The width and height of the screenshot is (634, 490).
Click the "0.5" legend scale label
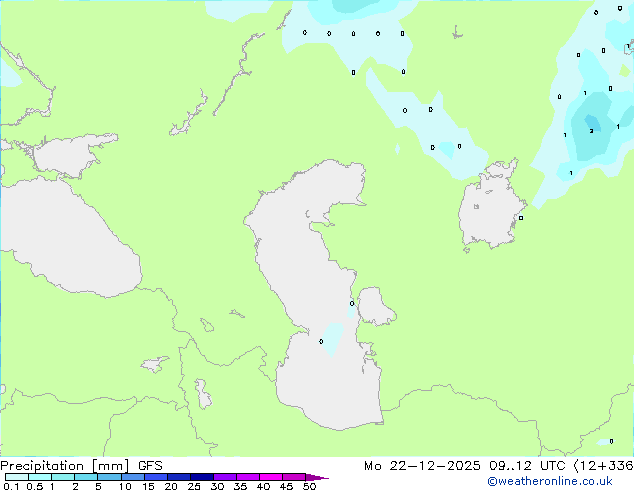tap(35, 486)
